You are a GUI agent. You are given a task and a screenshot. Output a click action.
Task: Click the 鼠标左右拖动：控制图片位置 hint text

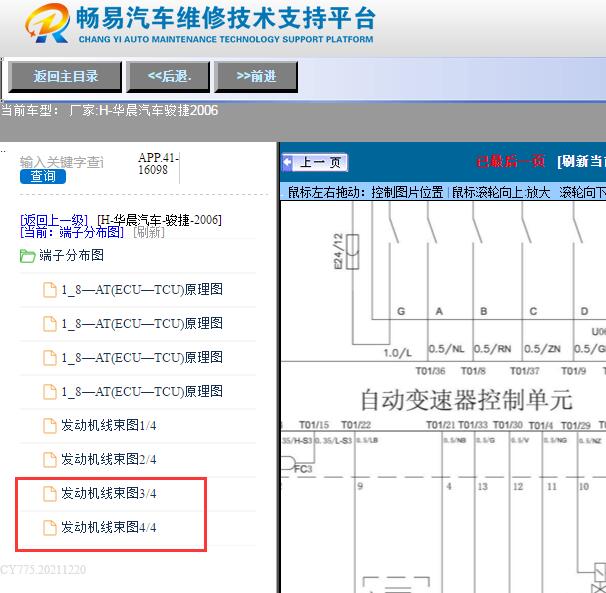(x=366, y=192)
